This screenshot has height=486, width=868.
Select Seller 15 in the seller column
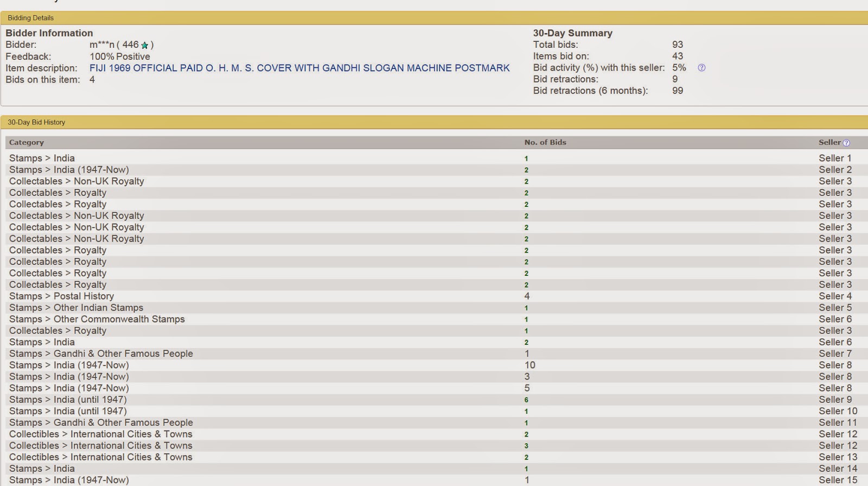838,480
